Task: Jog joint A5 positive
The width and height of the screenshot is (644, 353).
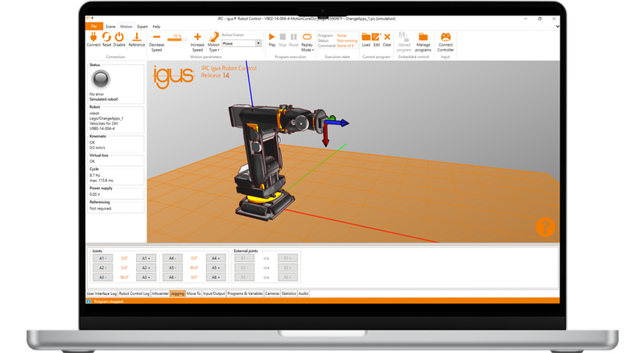Action: tap(216, 268)
